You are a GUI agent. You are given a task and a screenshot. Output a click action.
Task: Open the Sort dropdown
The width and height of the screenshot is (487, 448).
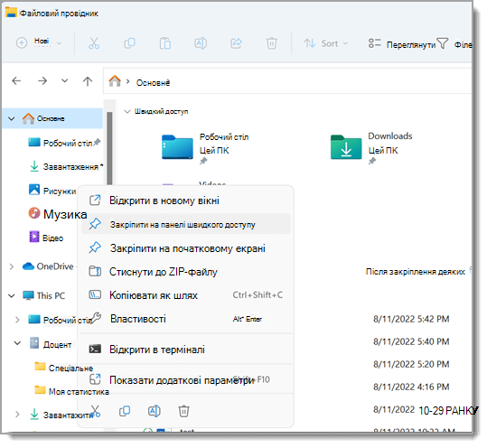(x=325, y=43)
